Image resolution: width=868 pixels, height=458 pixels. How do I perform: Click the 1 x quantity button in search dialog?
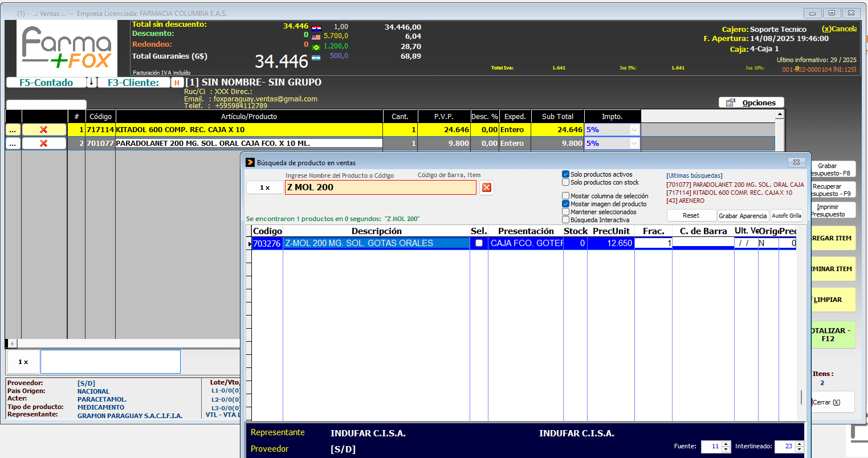pos(265,187)
